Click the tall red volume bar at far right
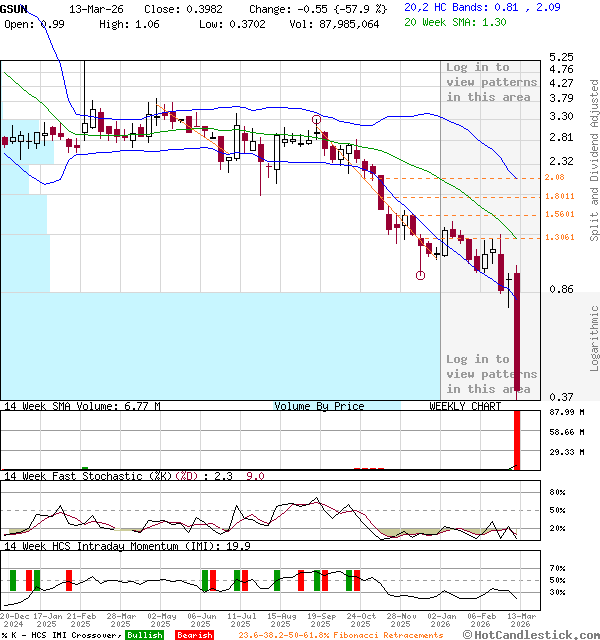The height and width of the screenshot is (640, 600). point(518,439)
